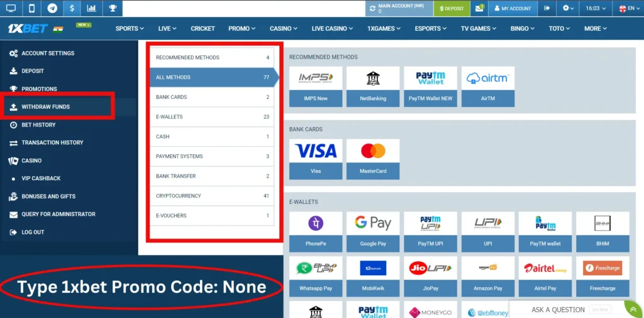The height and width of the screenshot is (318, 644).
Task: Select Bank Transfer category
Action: [212, 176]
